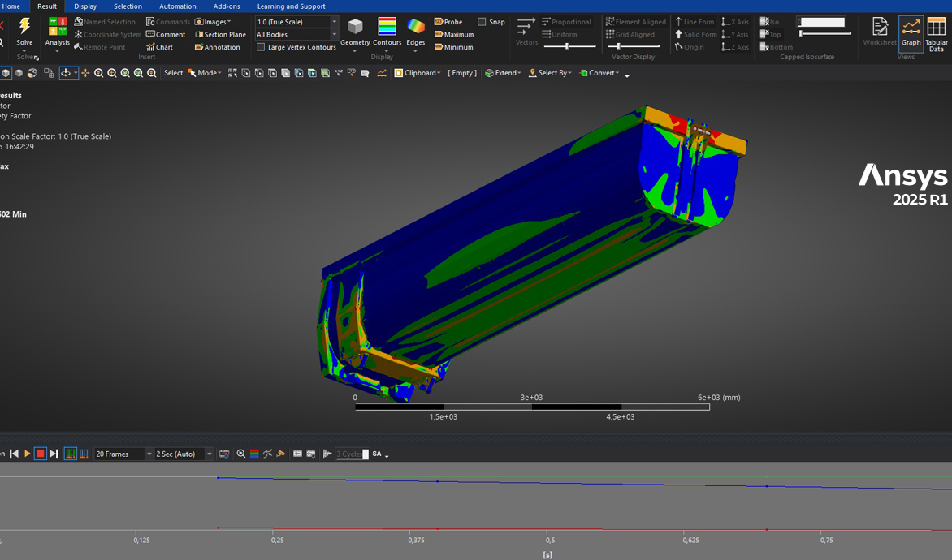Click the Maximum label button

454,35
